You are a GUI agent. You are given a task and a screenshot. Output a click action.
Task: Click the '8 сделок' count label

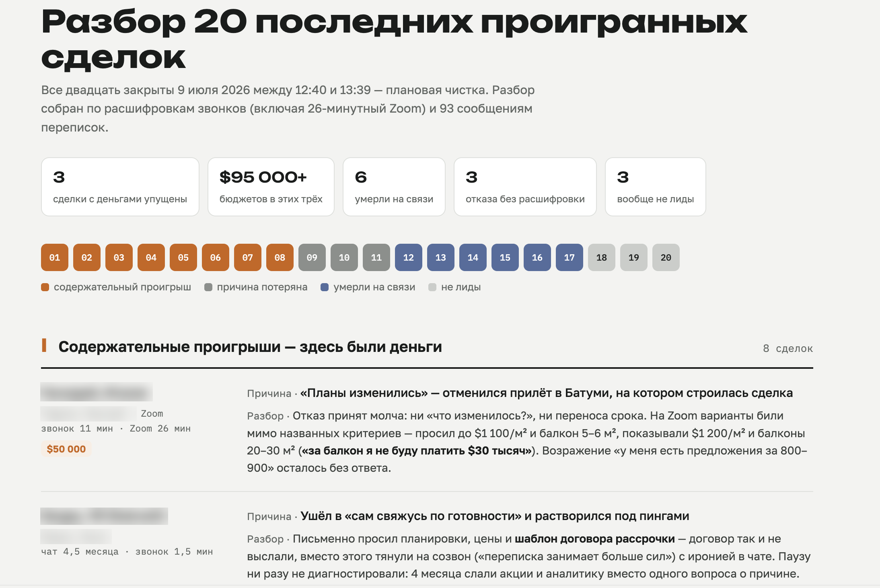pyautogui.click(x=788, y=348)
